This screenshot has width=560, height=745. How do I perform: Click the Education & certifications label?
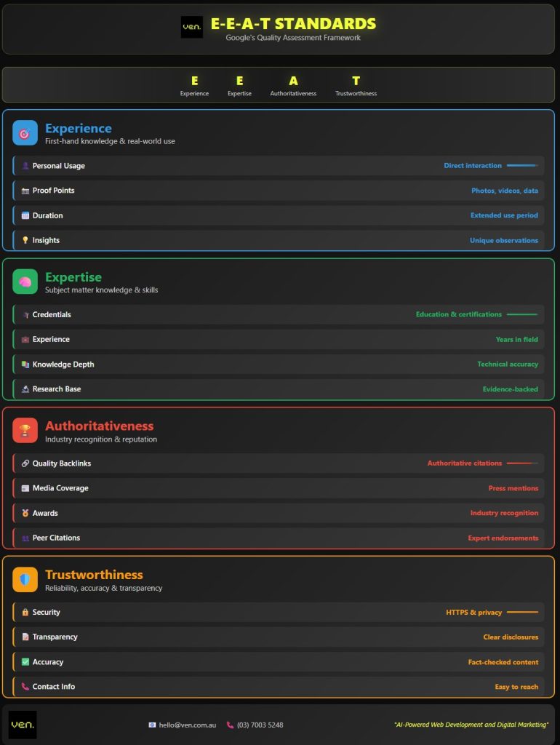[458, 314]
